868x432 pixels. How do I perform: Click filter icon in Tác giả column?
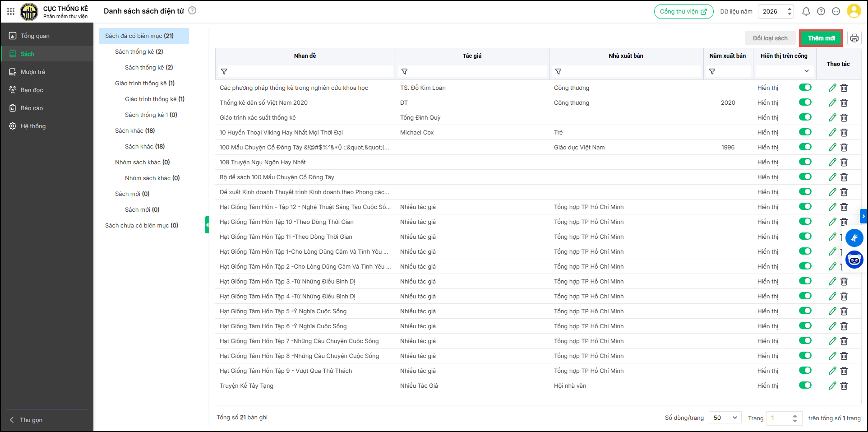[x=405, y=72]
